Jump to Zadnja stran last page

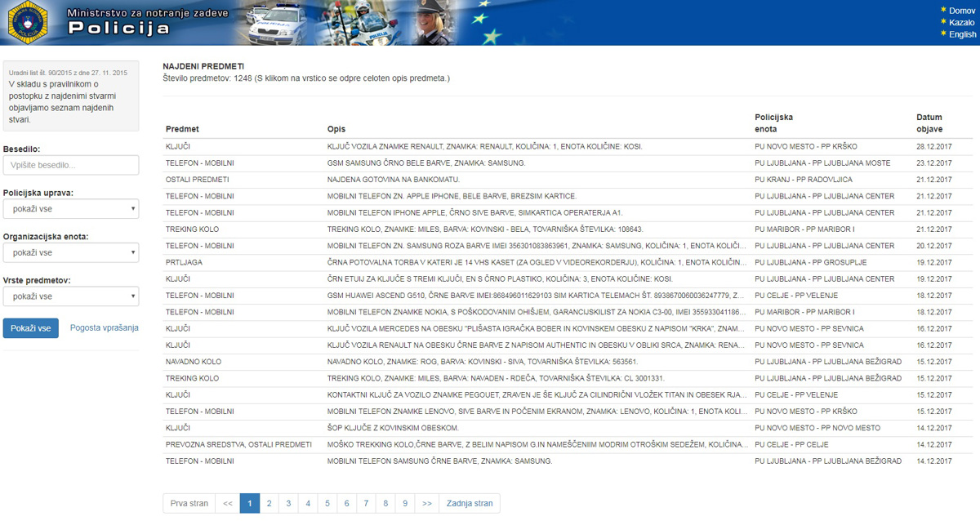click(x=470, y=504)
